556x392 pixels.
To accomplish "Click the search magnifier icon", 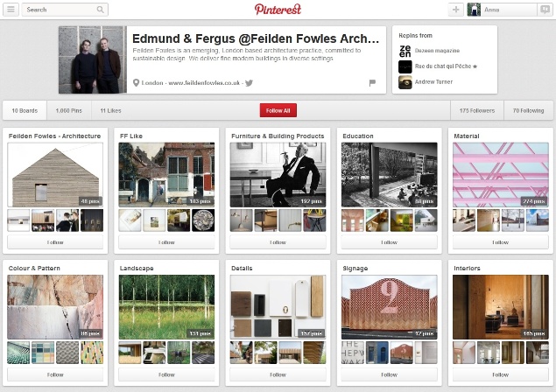I will point(101,10).
